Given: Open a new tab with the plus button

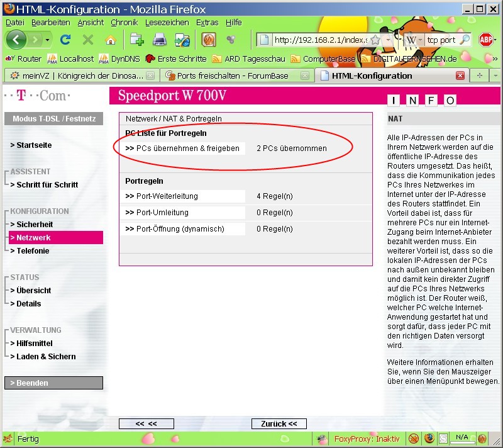Looking at the screenshot, I should pyautogui.click(x=480, y=76).
